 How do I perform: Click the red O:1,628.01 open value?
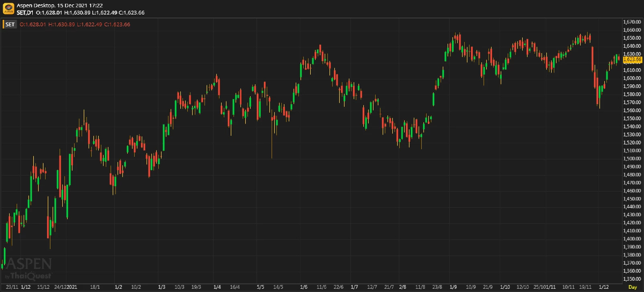point(33,24)
